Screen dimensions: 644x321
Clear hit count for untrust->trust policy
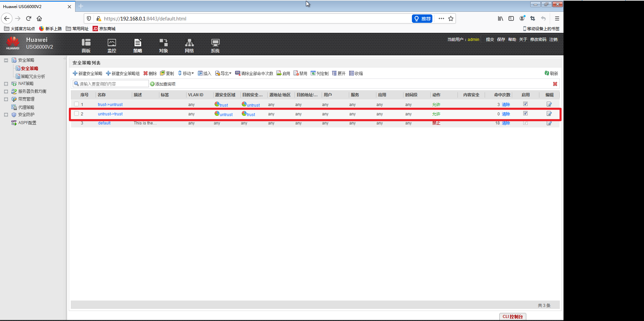506,114
